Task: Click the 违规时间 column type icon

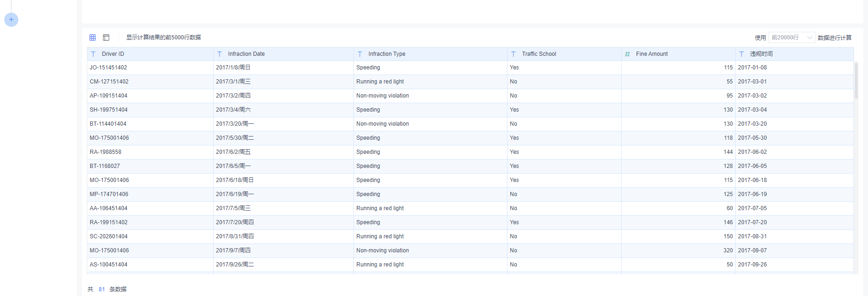Action: coord(742,54)
